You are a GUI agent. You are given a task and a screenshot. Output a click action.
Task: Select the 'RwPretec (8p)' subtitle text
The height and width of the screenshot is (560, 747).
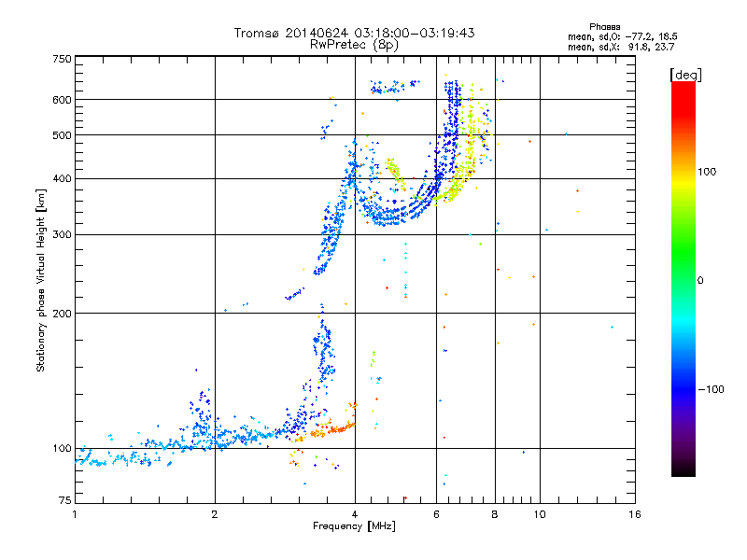click(354, 45)
